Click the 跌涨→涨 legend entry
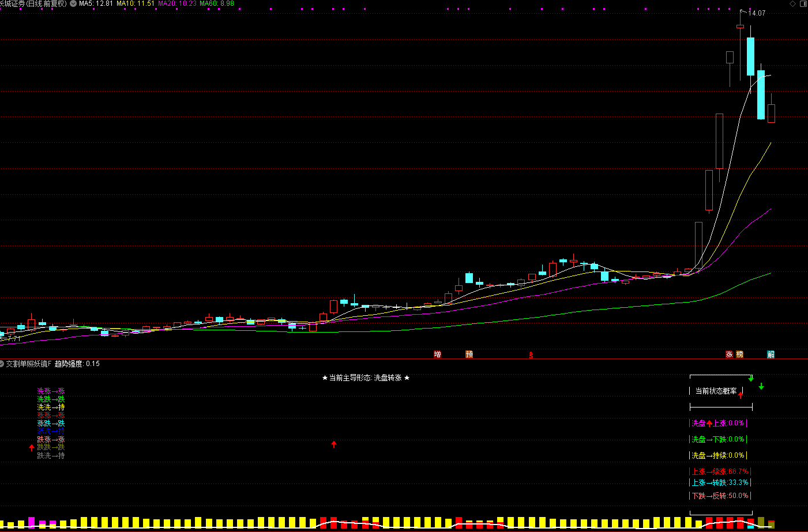The image size is (808, 532). pyautogui.click(x=51, y=439)
